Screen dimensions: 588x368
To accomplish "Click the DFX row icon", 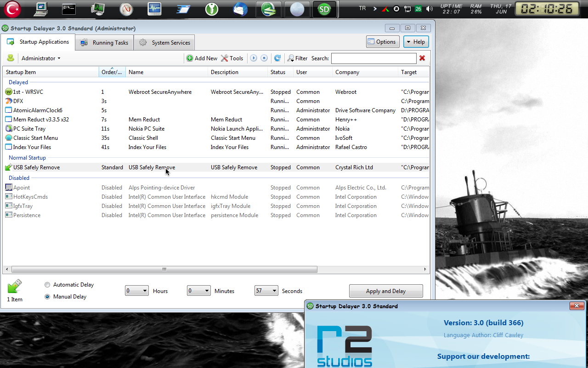I will [9, 101].
